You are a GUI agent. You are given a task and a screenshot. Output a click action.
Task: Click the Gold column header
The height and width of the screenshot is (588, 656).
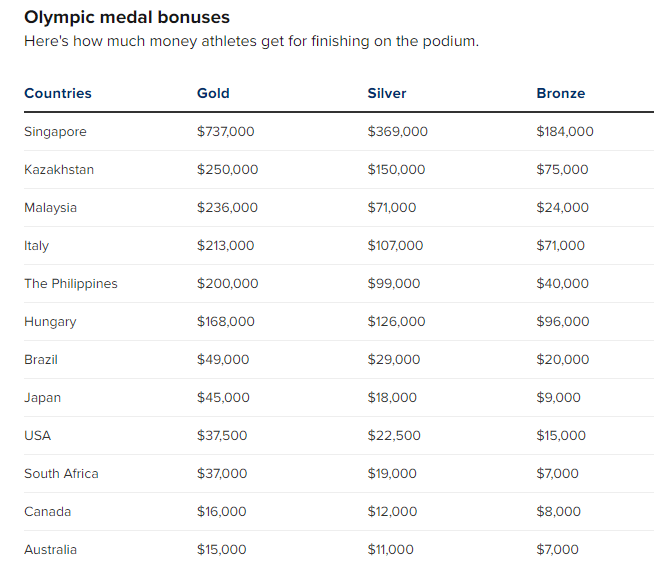pos(213,93)
